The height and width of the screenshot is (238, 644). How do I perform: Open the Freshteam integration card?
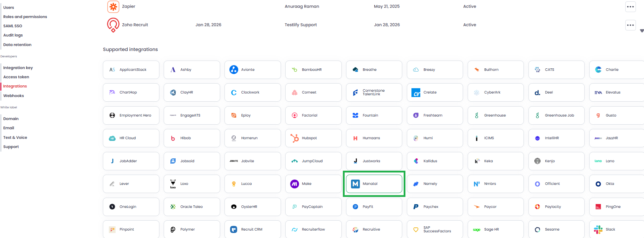435,115
